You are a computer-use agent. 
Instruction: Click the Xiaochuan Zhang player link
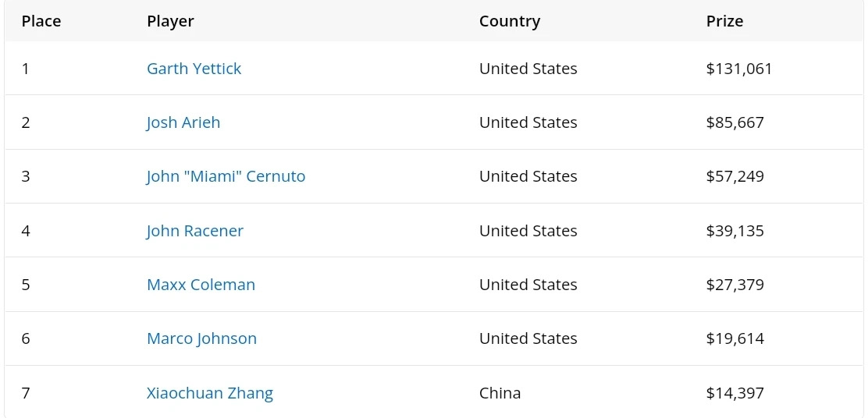[210, 393]
